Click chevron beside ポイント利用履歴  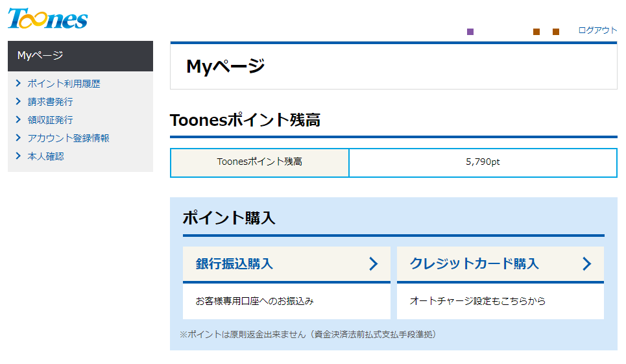click(x=18, y=83)
